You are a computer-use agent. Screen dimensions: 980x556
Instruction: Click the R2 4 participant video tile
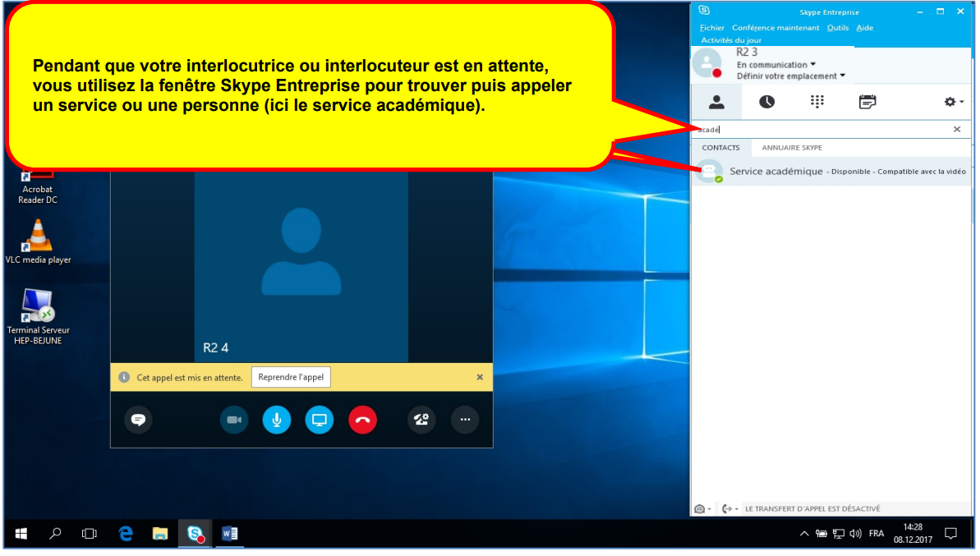pos(301,268)
